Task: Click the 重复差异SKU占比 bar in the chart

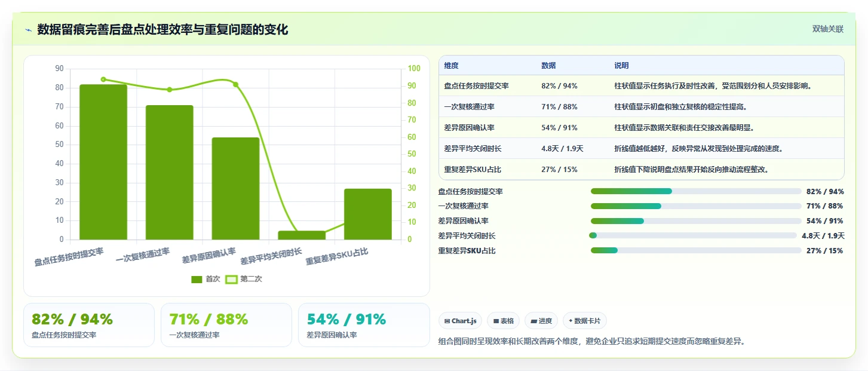Action: pos(368,214)
